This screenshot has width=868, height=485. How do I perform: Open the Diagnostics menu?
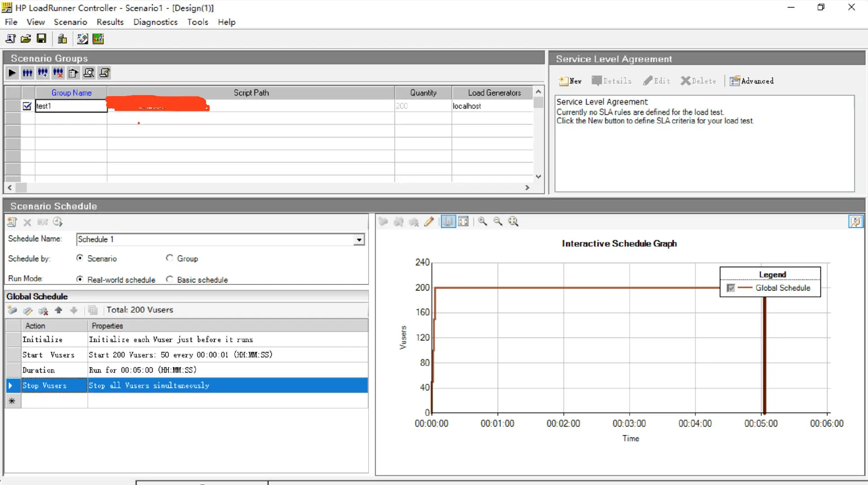[155, 22]
